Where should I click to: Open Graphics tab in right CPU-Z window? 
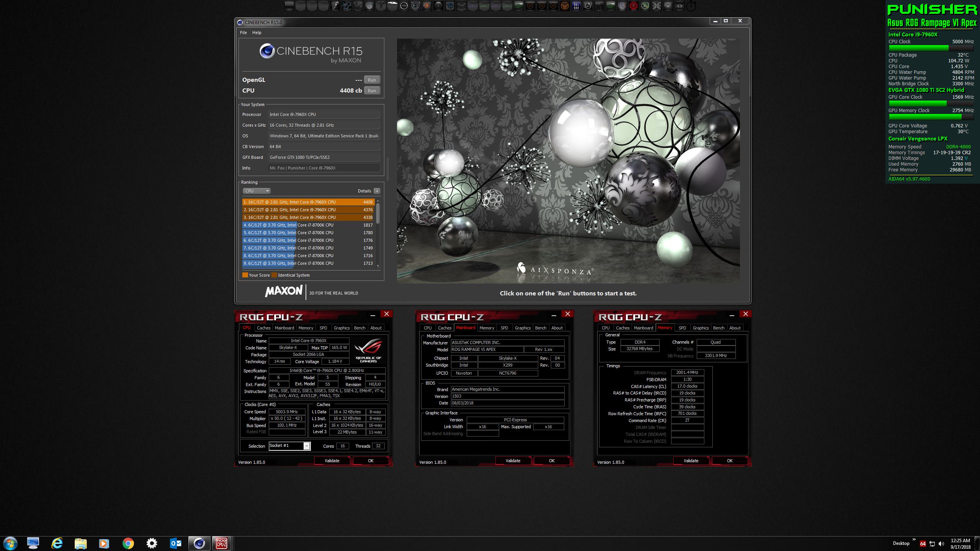click(701, 328)
